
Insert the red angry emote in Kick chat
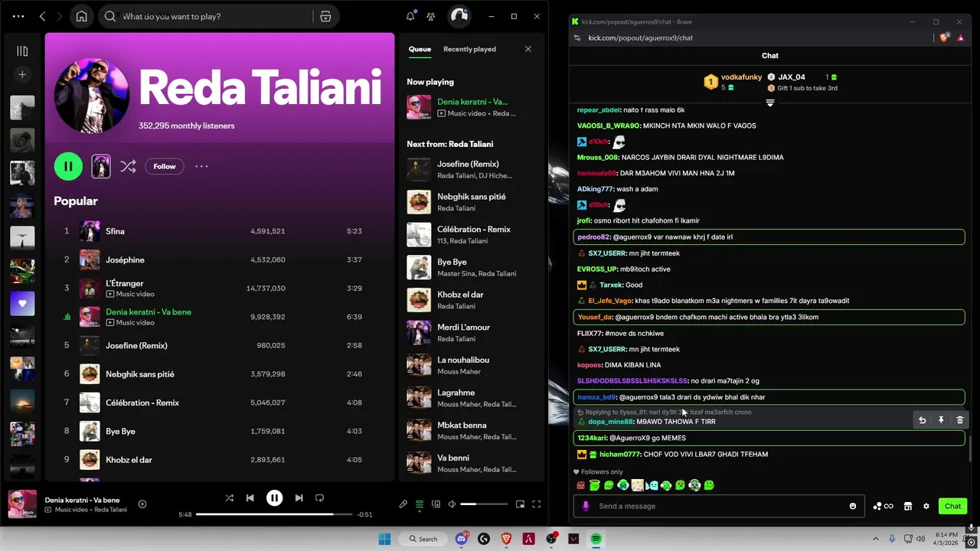pos(580,485)
